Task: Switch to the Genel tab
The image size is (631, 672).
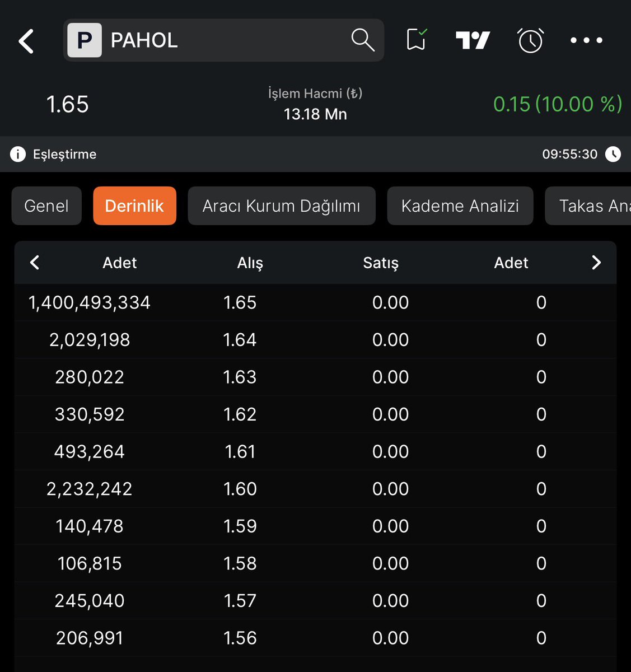Action: (46, 206)
